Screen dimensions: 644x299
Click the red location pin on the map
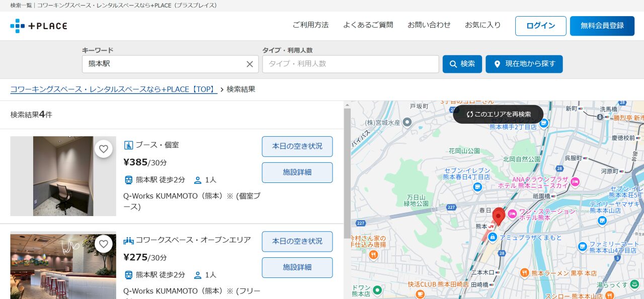tap(499, 217)
